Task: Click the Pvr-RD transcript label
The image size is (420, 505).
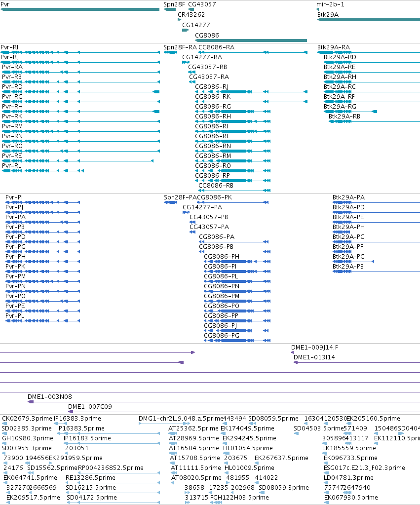Action: [x=12, y=87]
